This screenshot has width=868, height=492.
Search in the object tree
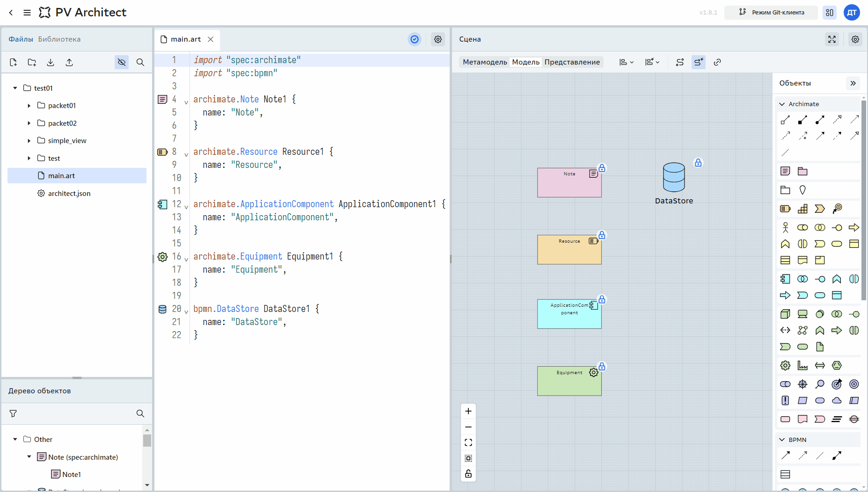140,413
